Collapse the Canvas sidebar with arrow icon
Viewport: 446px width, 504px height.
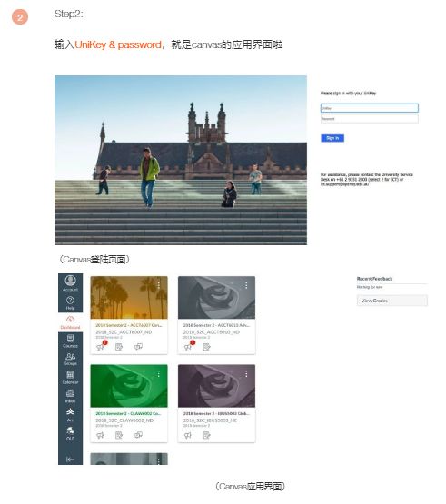click(70, 460)
